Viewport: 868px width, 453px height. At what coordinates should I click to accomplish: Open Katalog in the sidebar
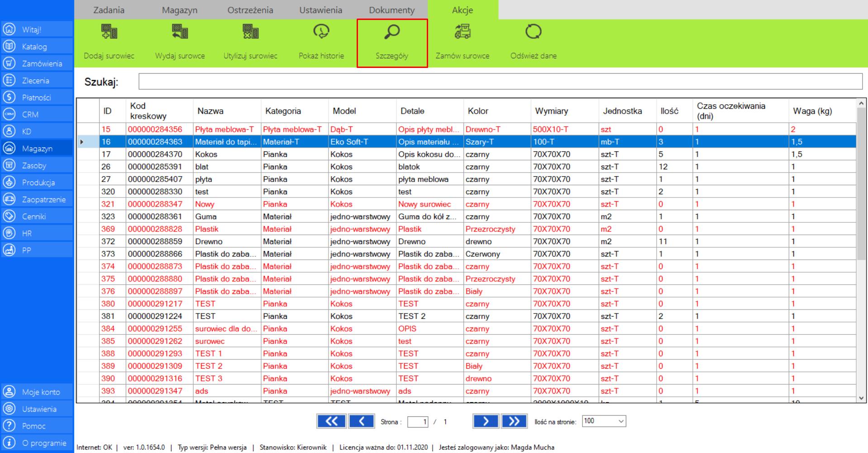pos(37,47)
